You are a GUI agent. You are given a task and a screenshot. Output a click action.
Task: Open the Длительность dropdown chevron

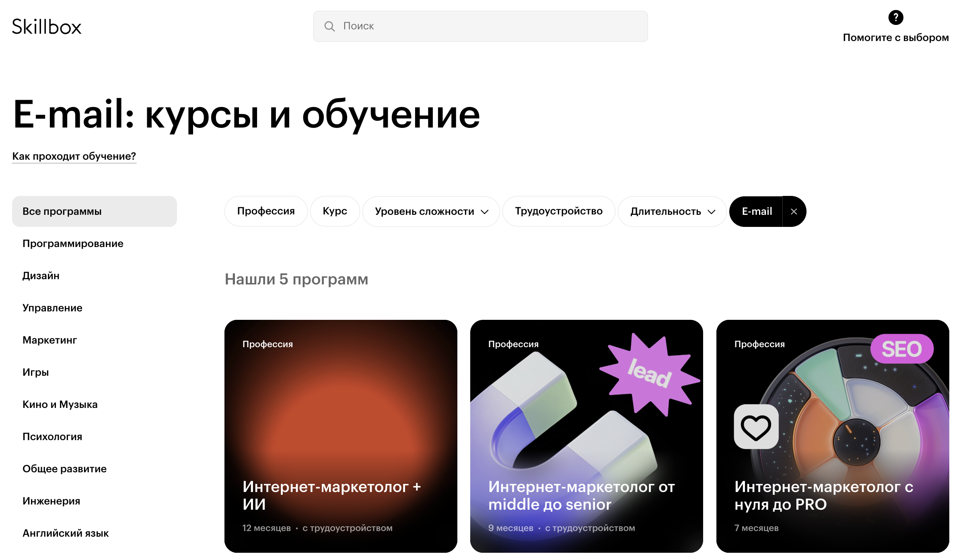pos(712,212)
